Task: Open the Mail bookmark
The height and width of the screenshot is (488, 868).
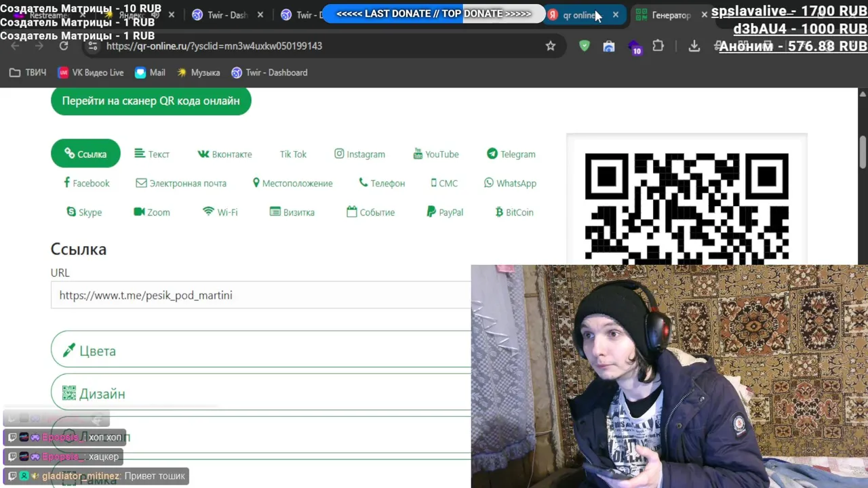Action: pyautogui.click(x=150, y=73)
